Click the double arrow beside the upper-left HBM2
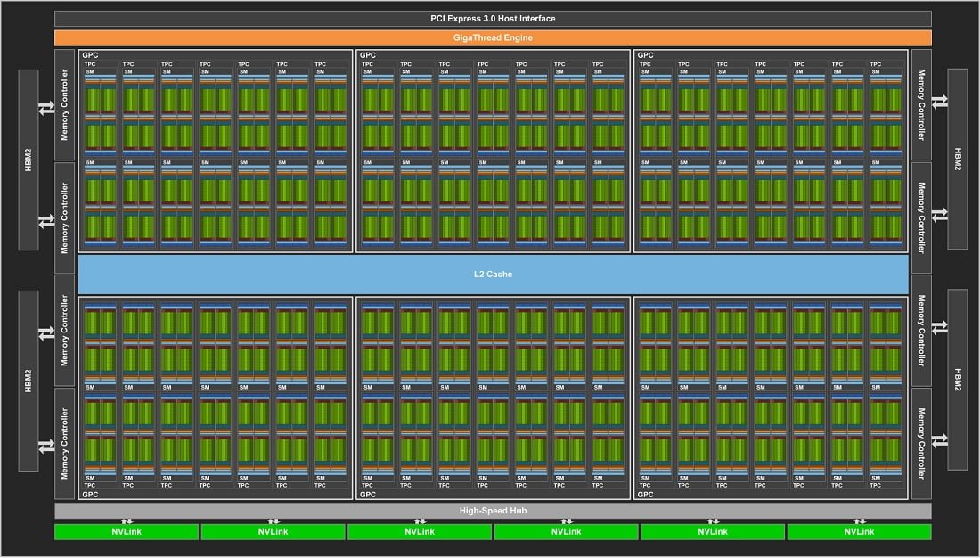This screenshot has width=980, height=558. tap(45, 110)
